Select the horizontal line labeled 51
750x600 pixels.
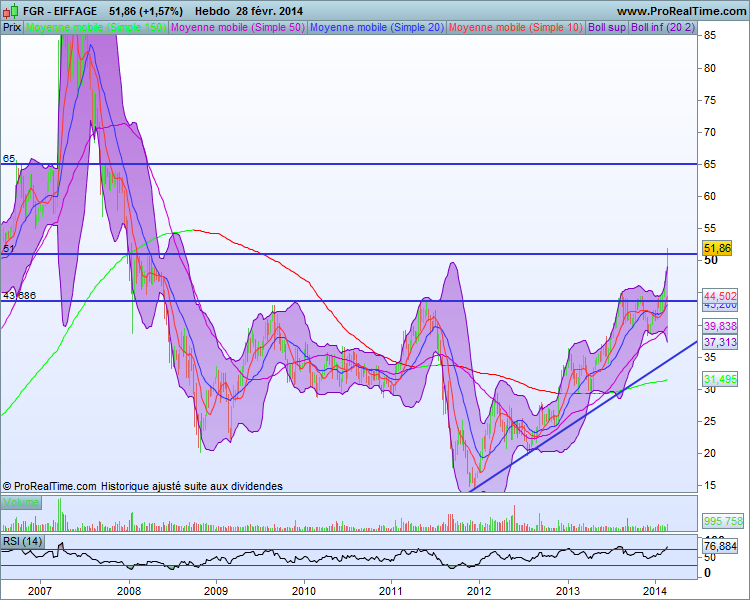point(349,254)
